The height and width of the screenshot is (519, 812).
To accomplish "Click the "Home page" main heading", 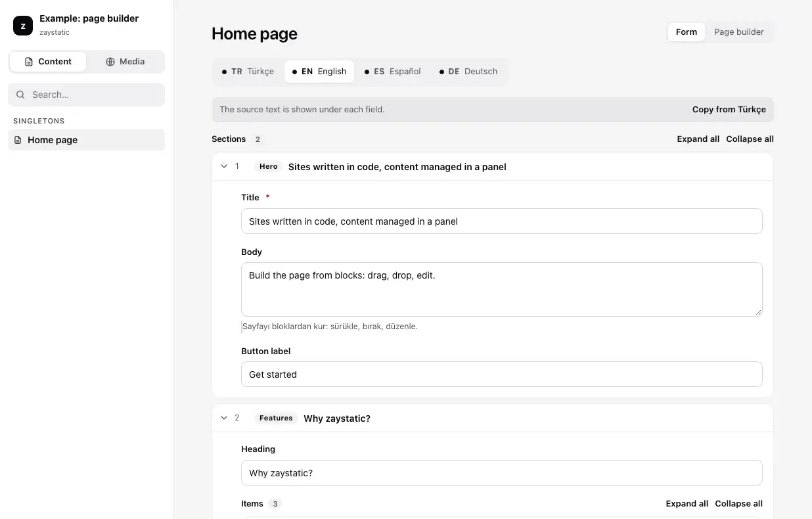I will pos(254,34).
